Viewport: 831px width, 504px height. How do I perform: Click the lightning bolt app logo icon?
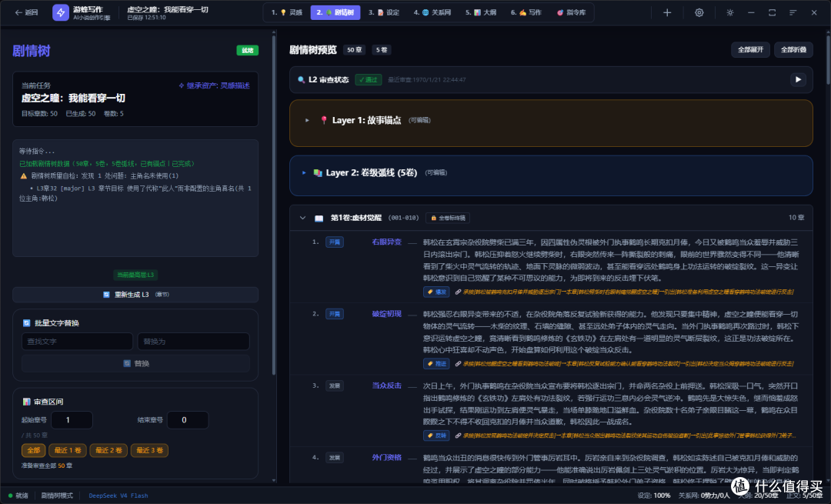point(61,13)
